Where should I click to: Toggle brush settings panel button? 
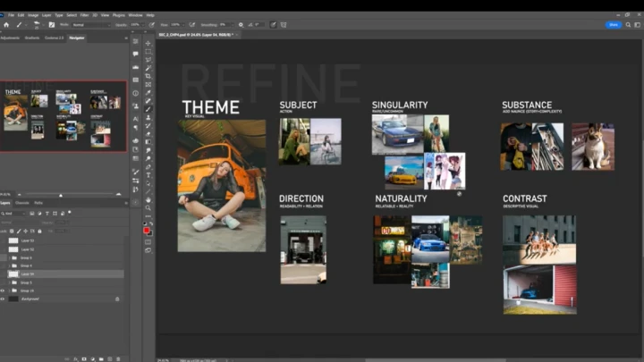(52, 25)
